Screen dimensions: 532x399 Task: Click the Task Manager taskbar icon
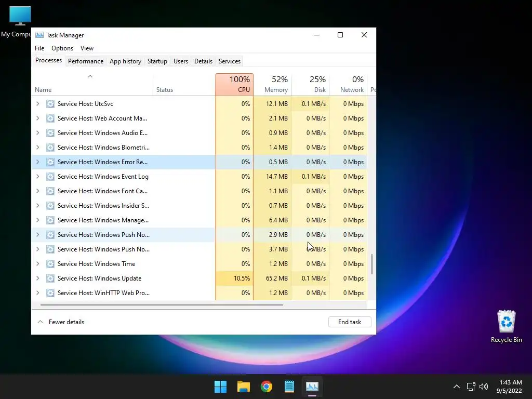(312, 387)
